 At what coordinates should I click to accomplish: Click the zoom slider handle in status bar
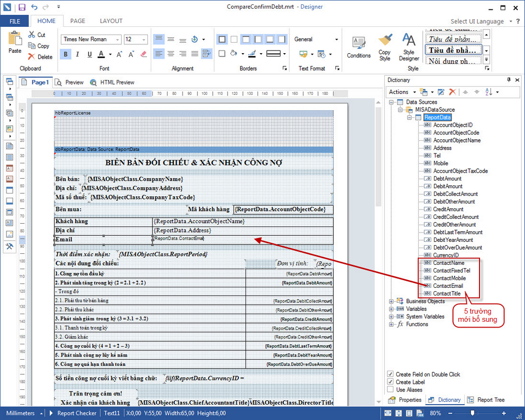point(472,413)
